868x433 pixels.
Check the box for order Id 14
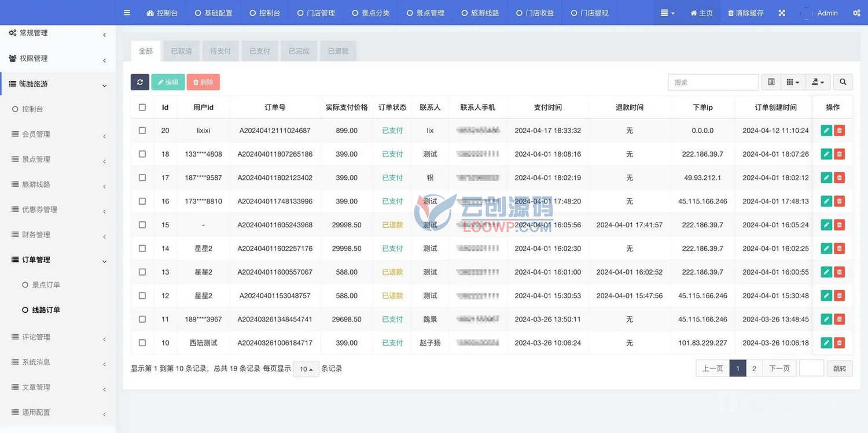pyautogui.click(x=142, y=249)
